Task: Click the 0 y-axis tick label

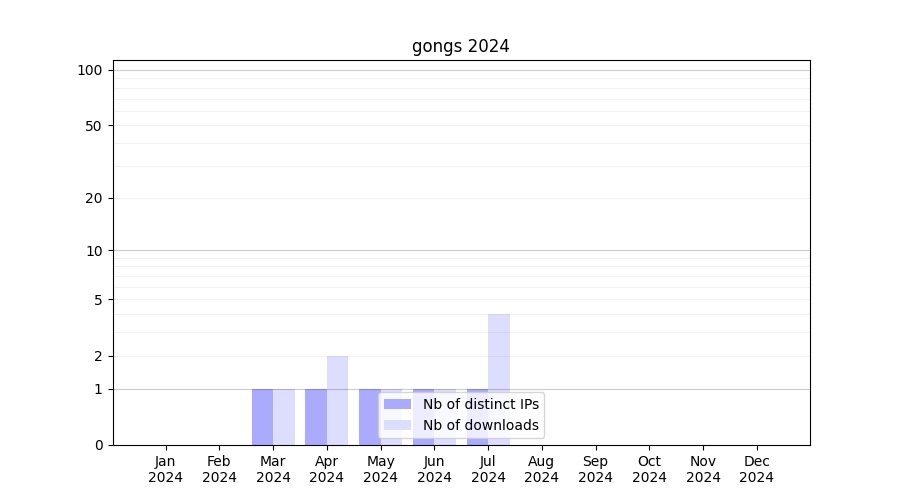Action: pyautogui.click(x=98, y=445)
